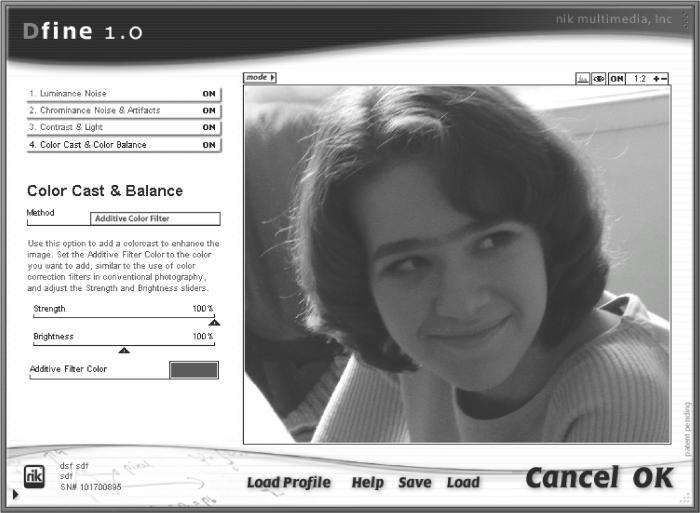Toggle the preview ON button above image
700x513 pixels.
tap(617, 79)
